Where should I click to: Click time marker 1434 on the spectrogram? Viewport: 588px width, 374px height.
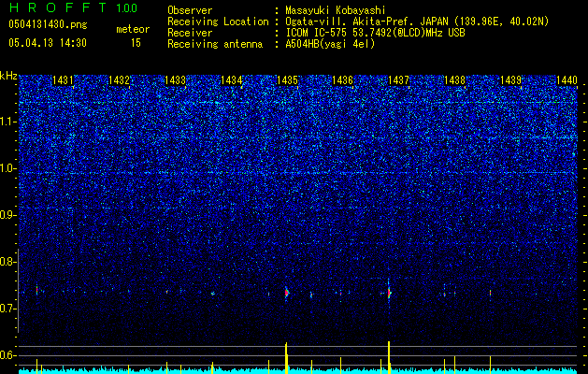tap(231, 79)
